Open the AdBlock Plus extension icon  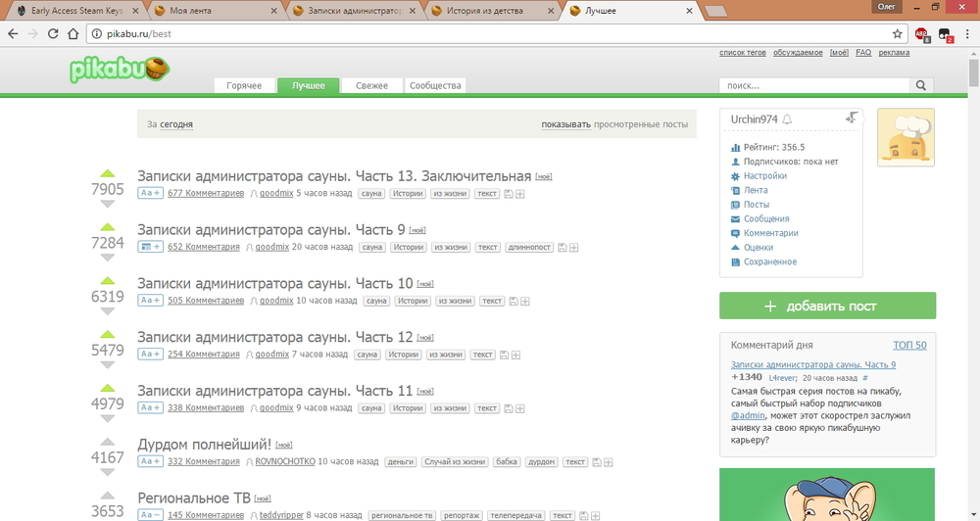tap(922, 33)
